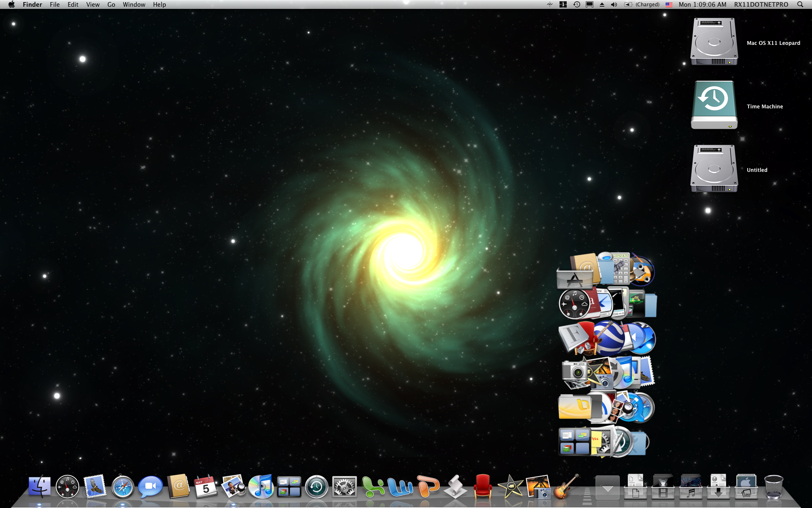Open Spotlight search magnifier
The image size is (812, 508).
point(800,5)
